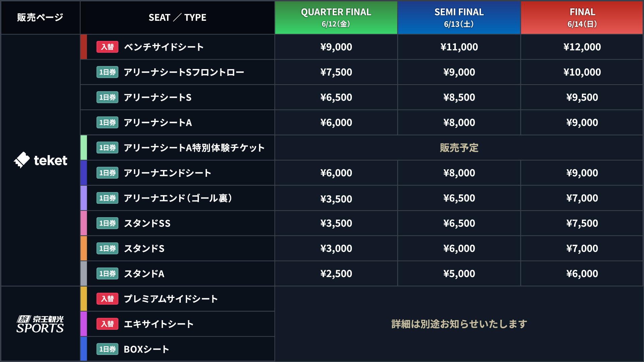Click the 1日券 badge beside アリーナシートS

point(107,97)
